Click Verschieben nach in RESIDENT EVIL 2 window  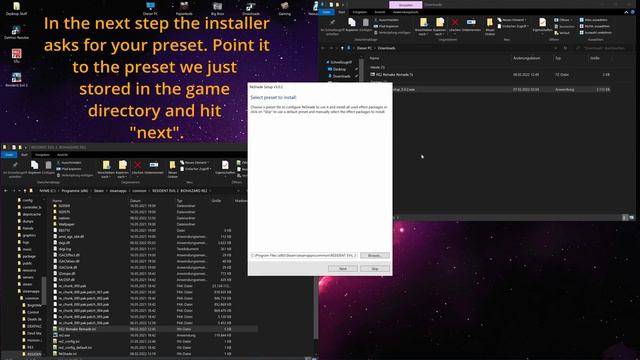click(x=106, y=169)
